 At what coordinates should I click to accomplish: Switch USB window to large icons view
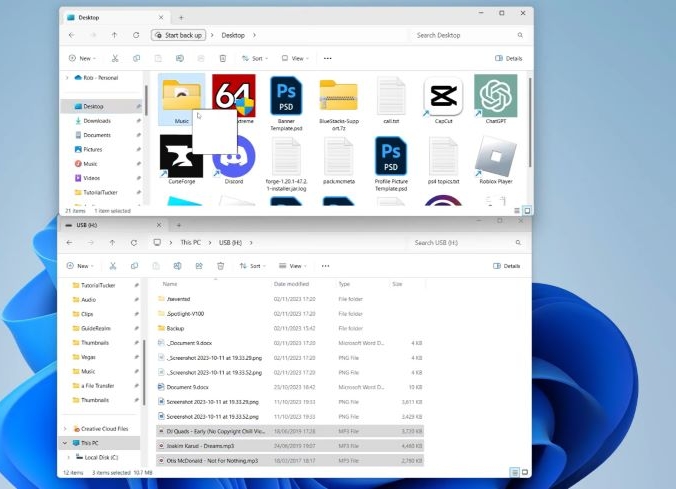point(525,472)
